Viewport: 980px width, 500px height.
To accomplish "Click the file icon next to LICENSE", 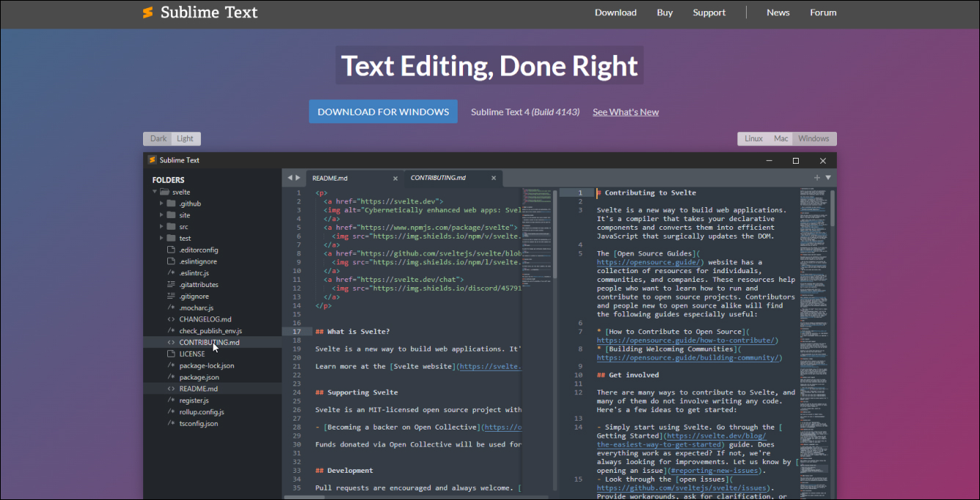I will 171,354.
